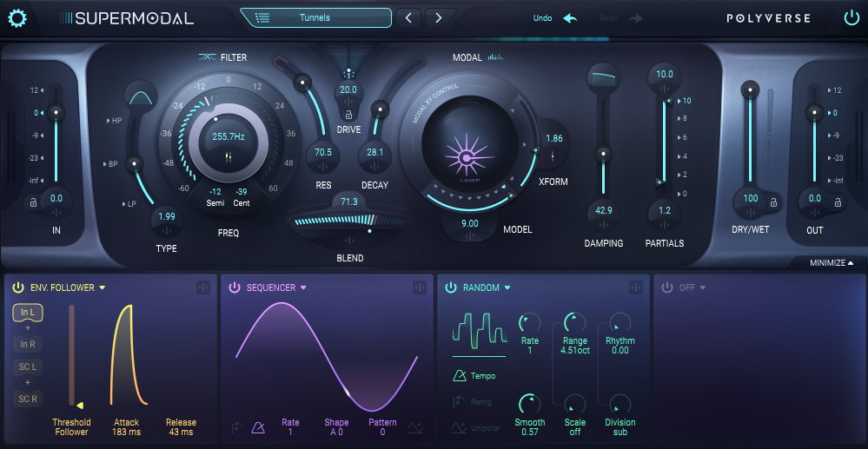868x449 pixels.
Task: Open settings via the gear icon
Action: [x=17, y=18]
